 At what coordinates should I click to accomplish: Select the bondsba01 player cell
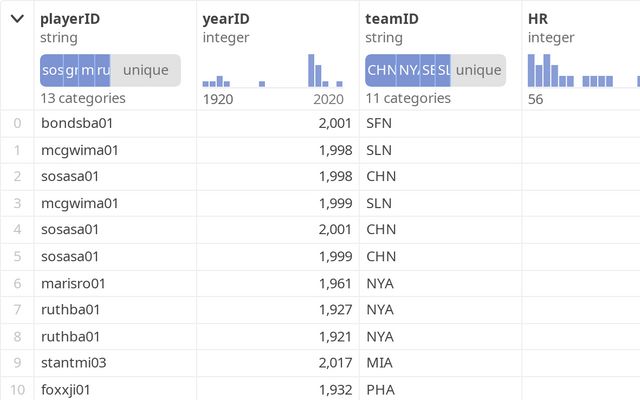[x=78, y=123]
